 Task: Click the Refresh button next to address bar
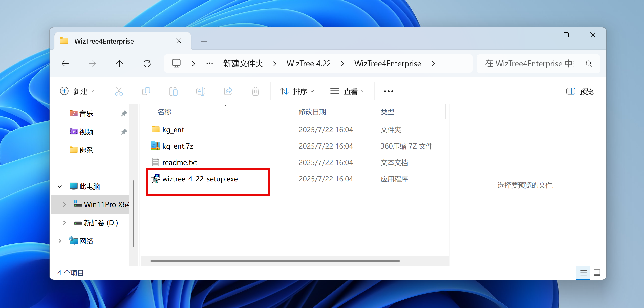147,64
